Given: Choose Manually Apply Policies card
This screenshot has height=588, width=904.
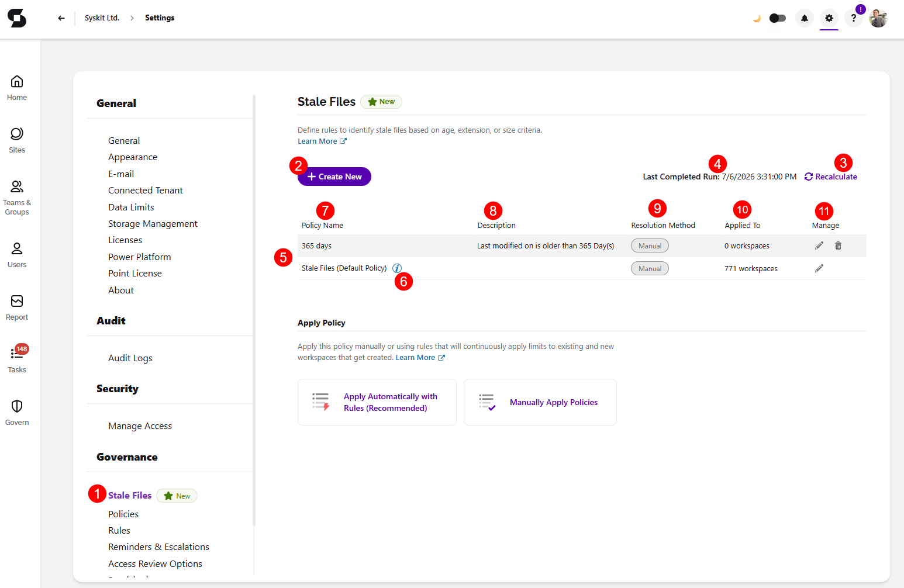Looking at the screenshot, I should click(540, 402).
